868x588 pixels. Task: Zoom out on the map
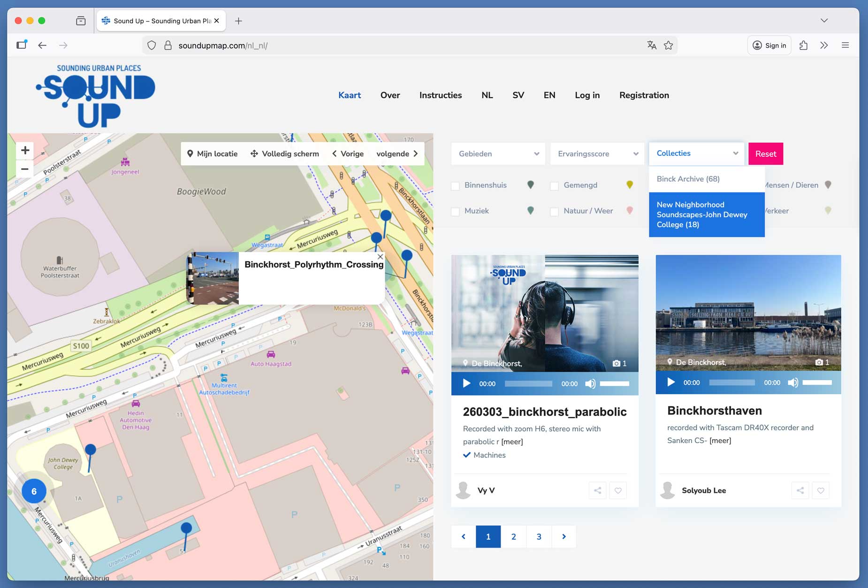pyautogui.click(x=25, y=169)
